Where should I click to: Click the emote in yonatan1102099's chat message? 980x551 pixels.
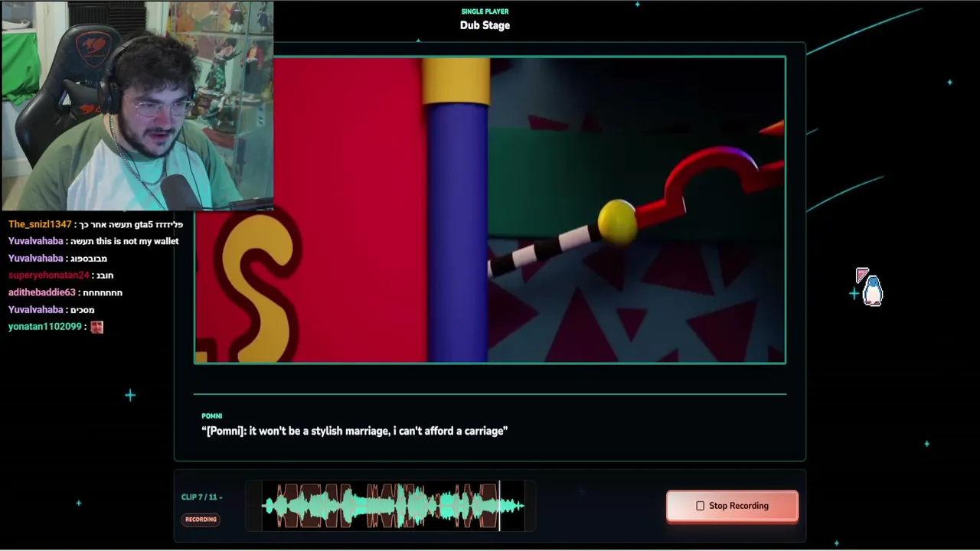(x=96, y=327)
